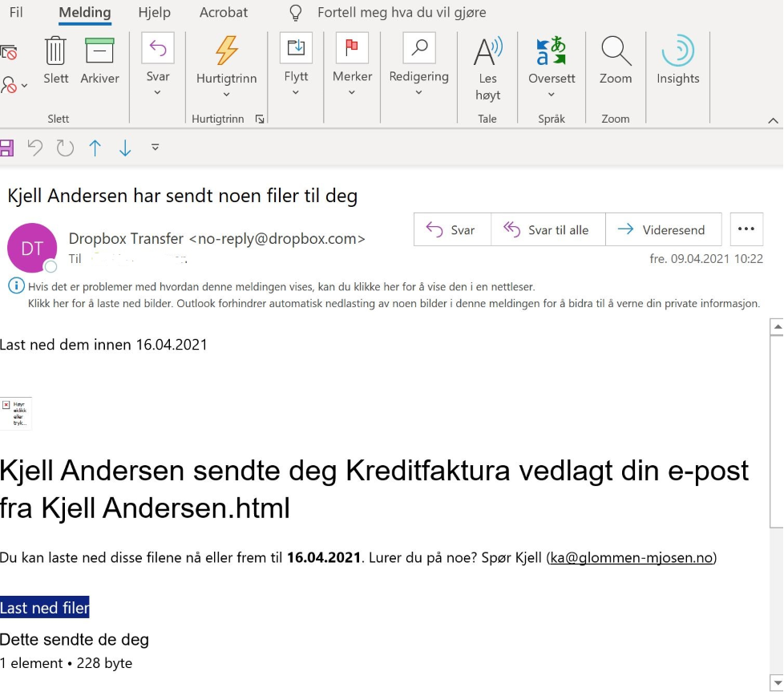This screenshot has width=784, height=692.
Task: Collapse the ribbon with the caret
Action: tap(773, 120)
